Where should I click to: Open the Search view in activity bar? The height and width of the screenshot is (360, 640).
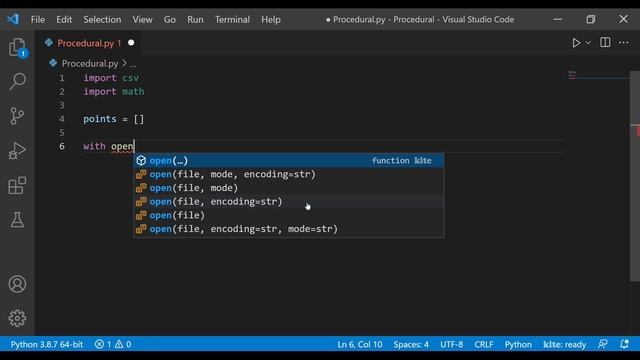tap(17, 81)
